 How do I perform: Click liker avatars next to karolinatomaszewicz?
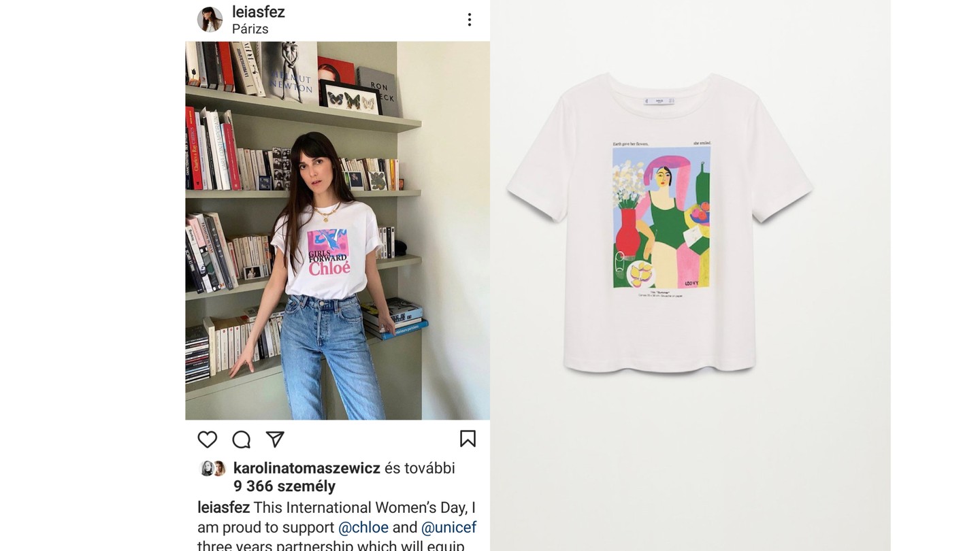coord(212,468)
